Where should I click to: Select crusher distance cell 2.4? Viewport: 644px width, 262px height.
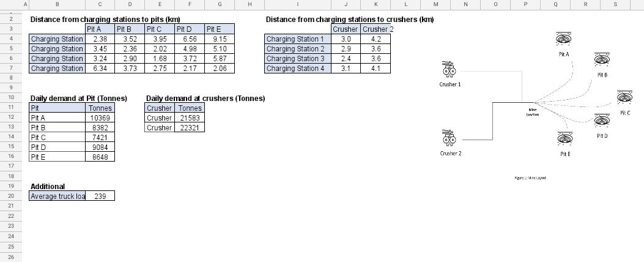click(x=346, y=59)
